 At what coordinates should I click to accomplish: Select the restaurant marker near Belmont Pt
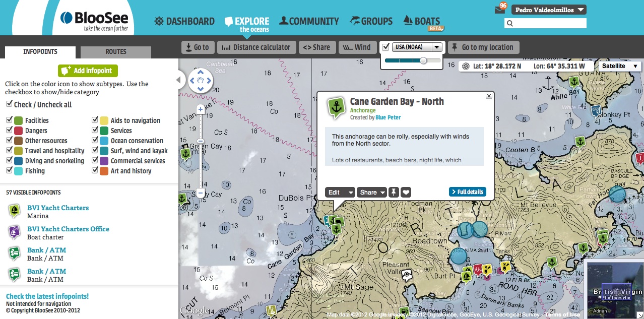pyautogui.click(x=272, y=311)
